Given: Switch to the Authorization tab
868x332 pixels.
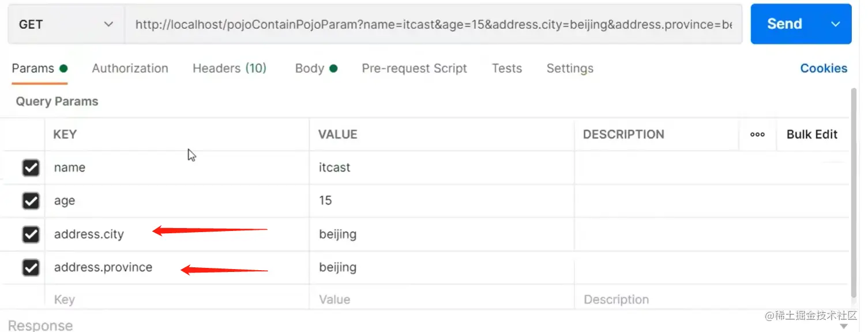Looking at the screenshot, I should point(130,68).
